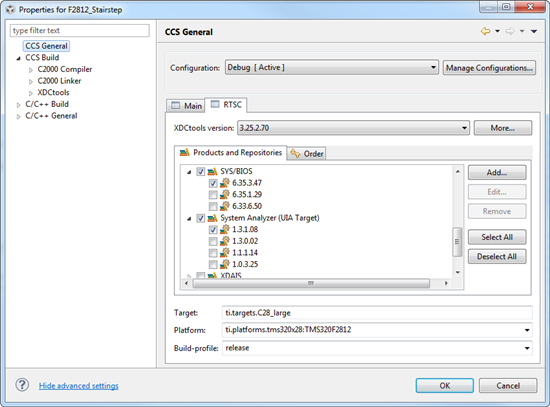Image resolution: width=550 pixels, height=407 pixels.
Task: Click the Add... button
Action: pos(497,172)
